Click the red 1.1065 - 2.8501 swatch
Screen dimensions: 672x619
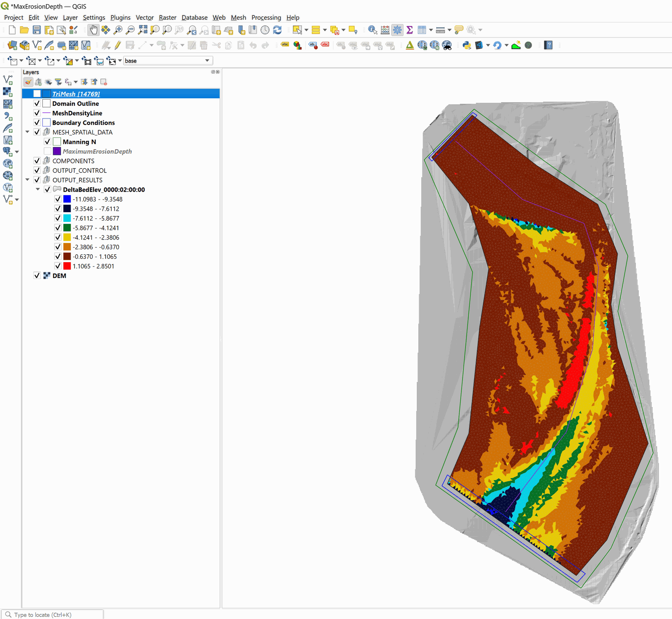click(x=67, y=266)
